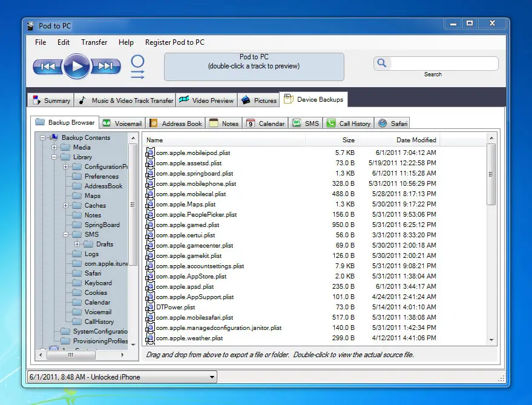Viewport: 532px width, 405px height.
Task: Expand the Caches folder node
Action: point(65,205)
